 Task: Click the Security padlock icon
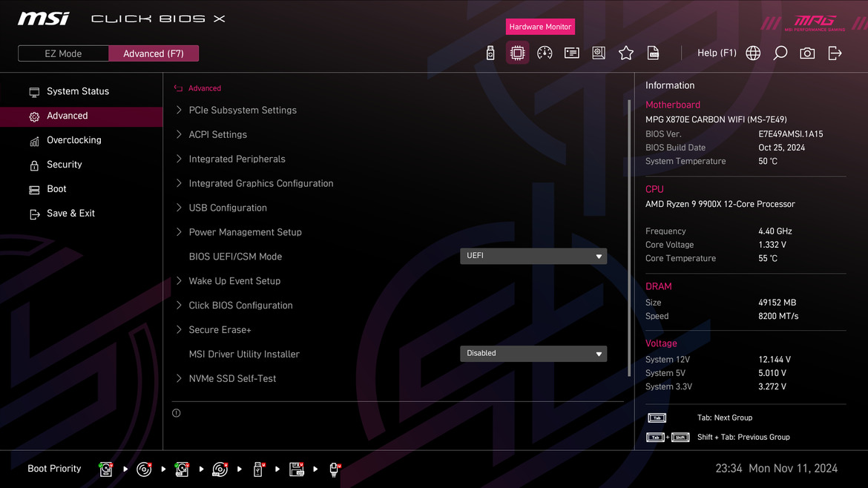34,165
